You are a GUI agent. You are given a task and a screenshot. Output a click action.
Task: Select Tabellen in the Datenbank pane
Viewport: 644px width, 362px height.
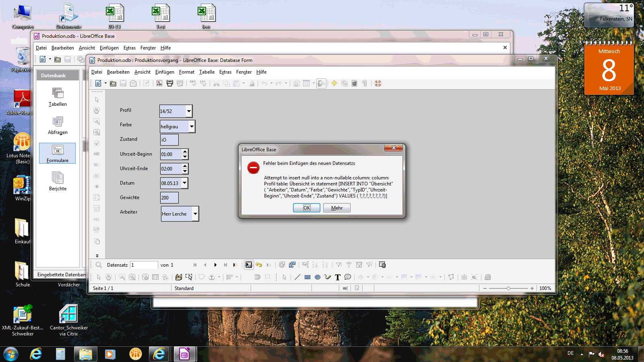58,97
